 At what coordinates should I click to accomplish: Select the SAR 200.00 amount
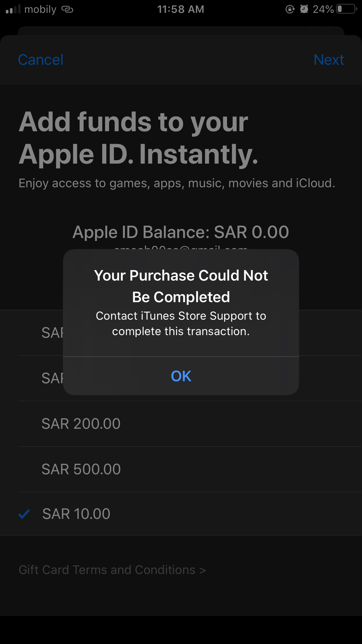coord(81,424)
